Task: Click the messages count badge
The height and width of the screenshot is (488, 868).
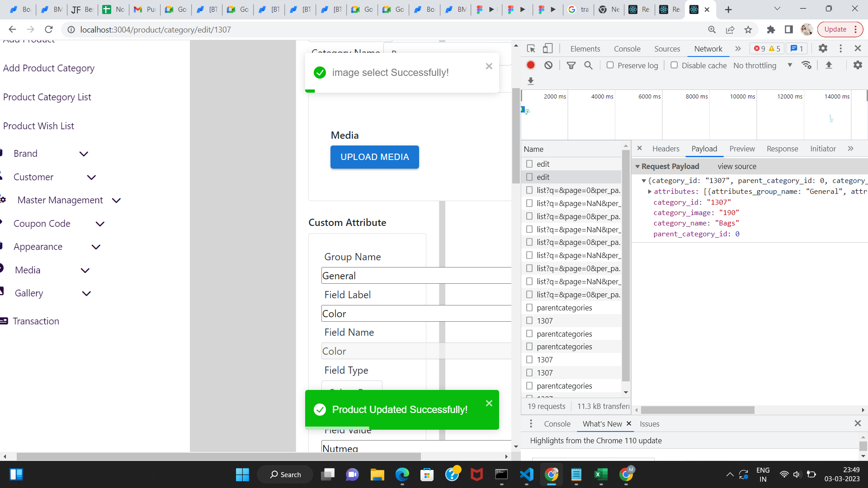Action: point(797,48)
